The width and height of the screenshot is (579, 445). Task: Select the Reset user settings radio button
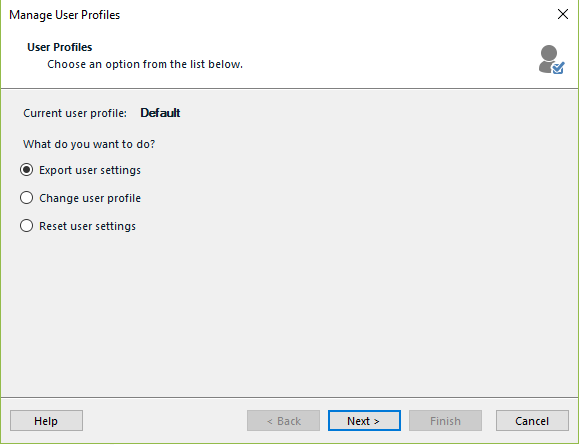click(27, 226)
